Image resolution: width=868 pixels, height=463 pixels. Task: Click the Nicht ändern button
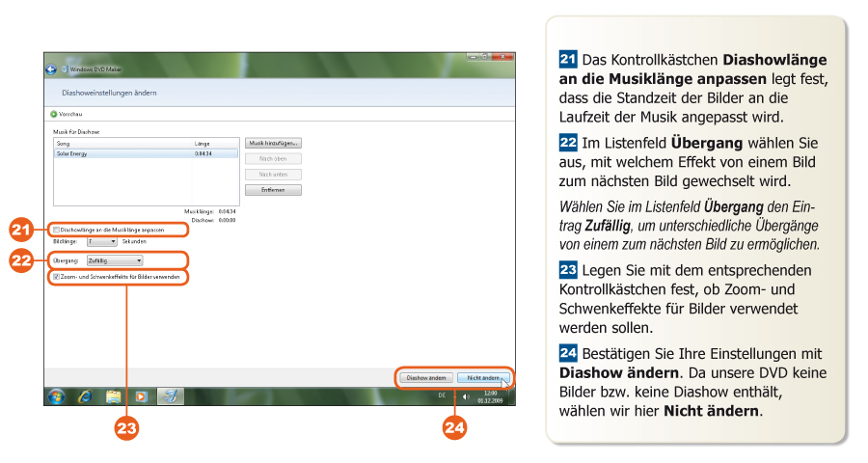481,377
